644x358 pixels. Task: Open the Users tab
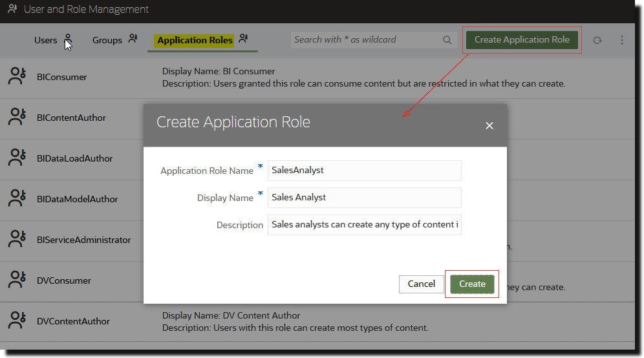(46, 40)
